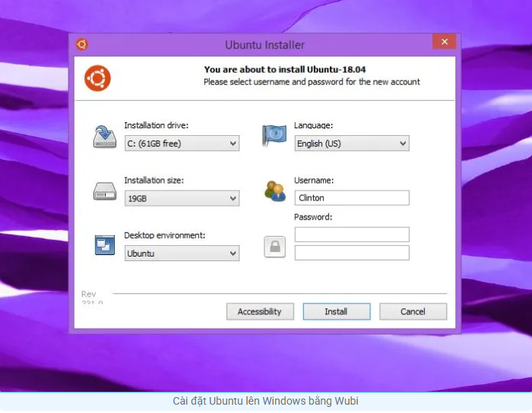The image size is (532, 413).
Task: Click the 'Installation size:' label
Action: point(154,180)
